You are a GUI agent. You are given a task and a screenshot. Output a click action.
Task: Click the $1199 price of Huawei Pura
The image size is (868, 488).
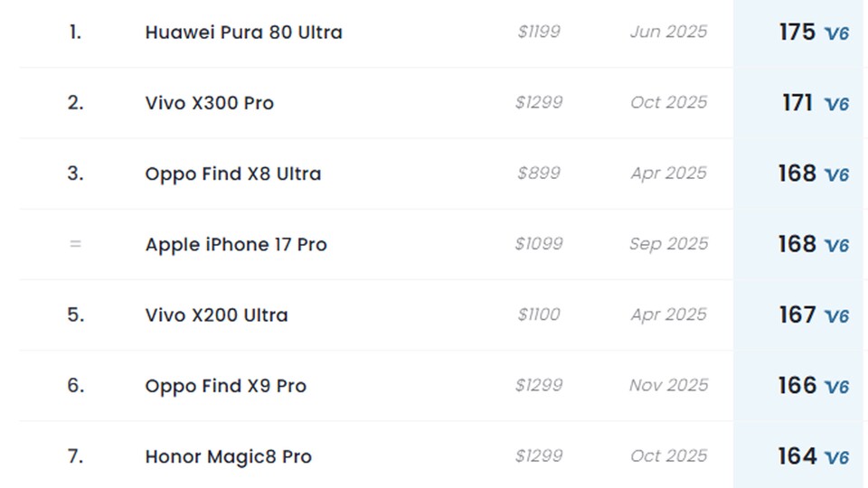pos(539,33)
